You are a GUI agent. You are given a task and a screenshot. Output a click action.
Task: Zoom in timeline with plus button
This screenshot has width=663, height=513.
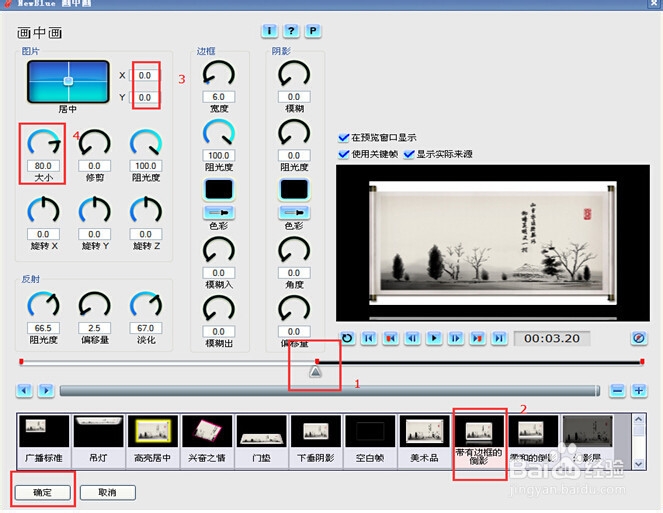pos(639,390)
